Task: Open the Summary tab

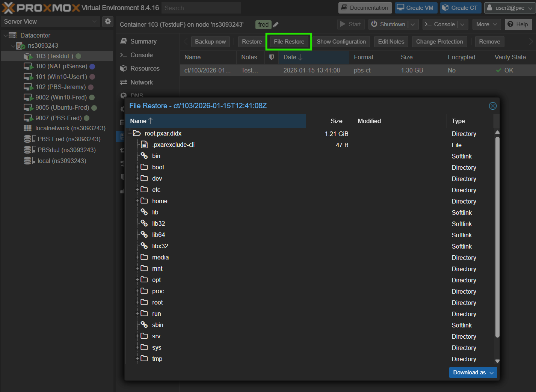Action: point(143,41)
